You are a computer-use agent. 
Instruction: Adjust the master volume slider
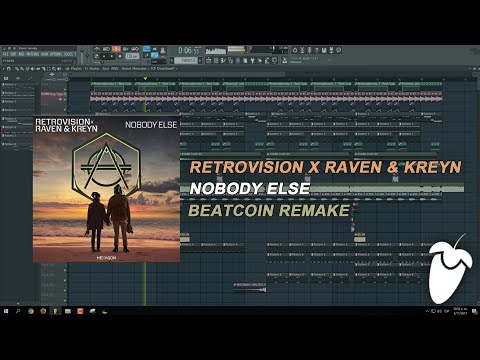[x=82, y=55]
